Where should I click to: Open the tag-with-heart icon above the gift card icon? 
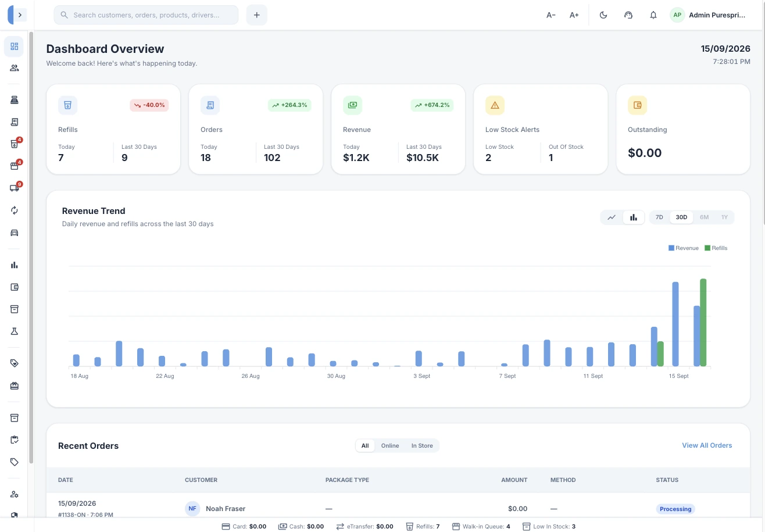(x=14, y=363)
